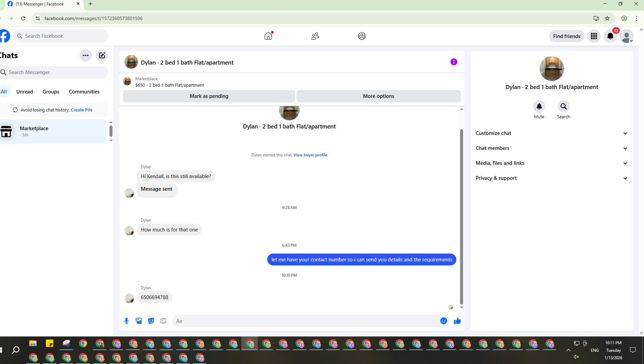Open the Groups icon in top navigation
This screenshot has height=364, width=644.
[x=362, y=36]
